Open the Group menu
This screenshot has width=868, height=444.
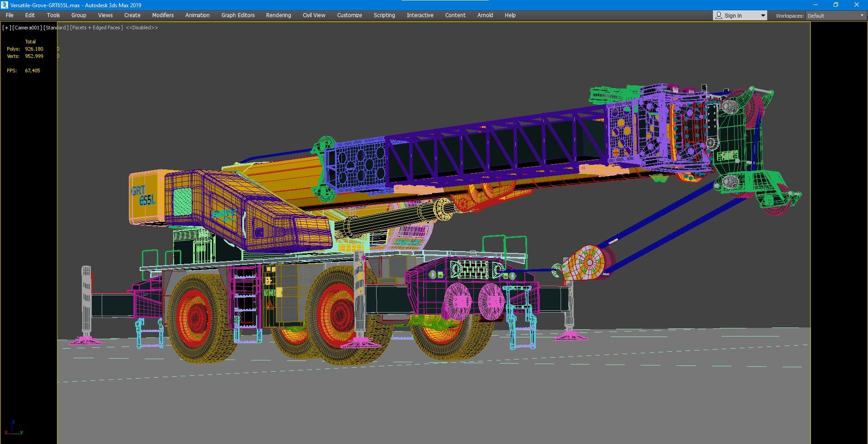coord(79,15)
